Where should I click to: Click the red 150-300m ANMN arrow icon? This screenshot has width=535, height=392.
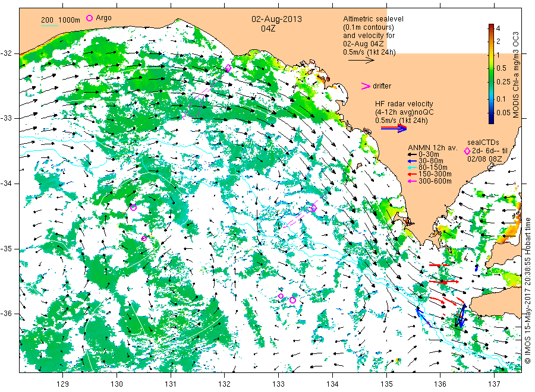[412, 174]
